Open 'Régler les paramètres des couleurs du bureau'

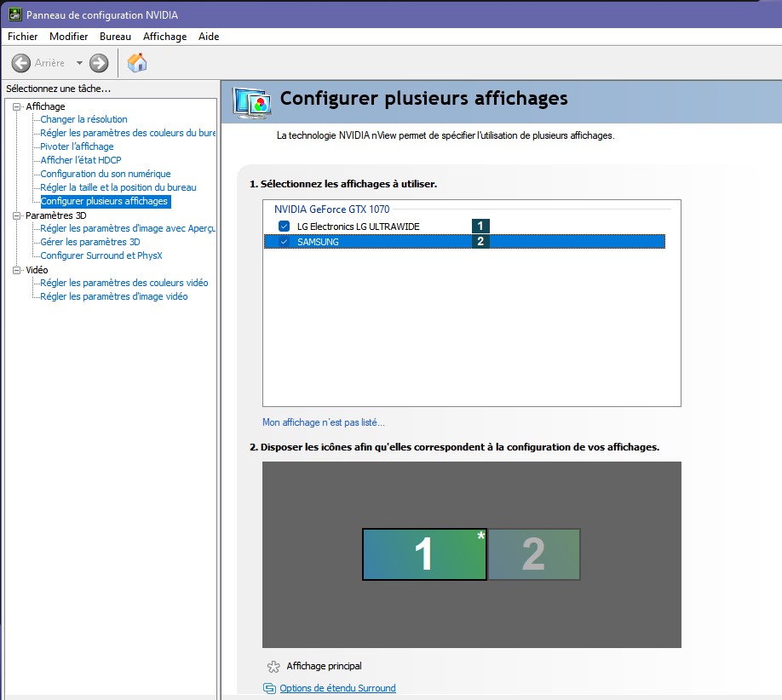[x=128, y=133]
